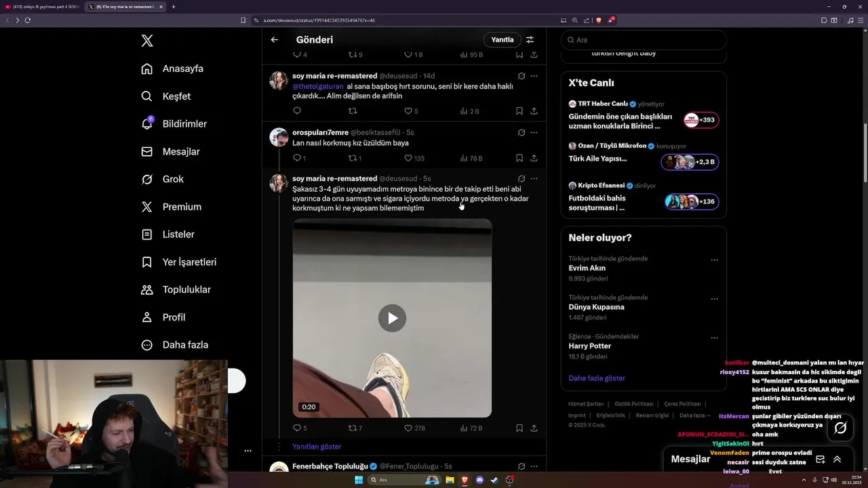The width and height of the screenshot is (868, 488).
Task: Open Bildirimler notifications
Action: point(174,124)
